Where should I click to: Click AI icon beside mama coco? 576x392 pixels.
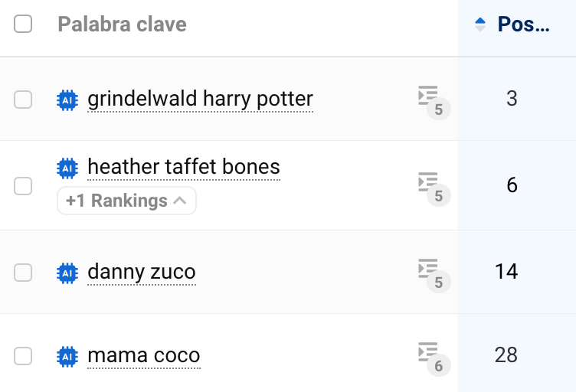67,355
